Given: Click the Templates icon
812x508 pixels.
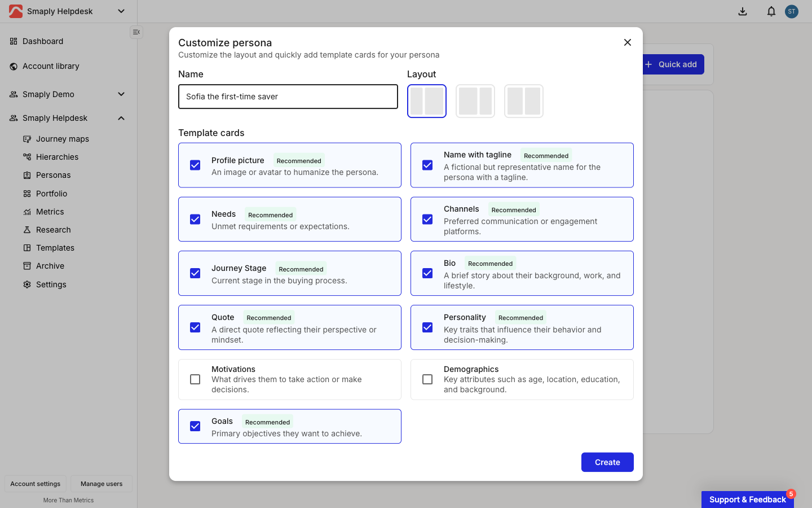Looking at the screenshot, I should click(x=27, y=248).
